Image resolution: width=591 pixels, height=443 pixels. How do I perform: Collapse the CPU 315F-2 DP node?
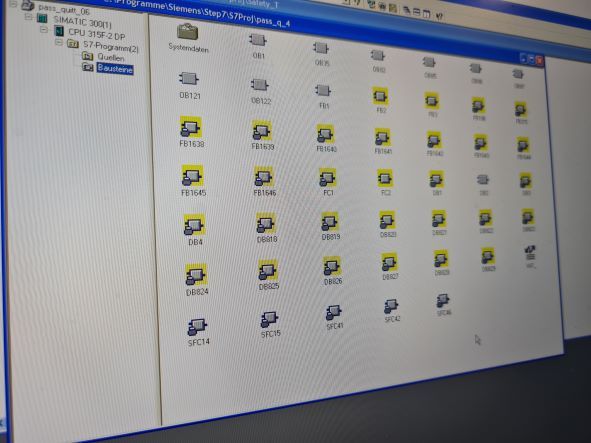coord(44,29)
